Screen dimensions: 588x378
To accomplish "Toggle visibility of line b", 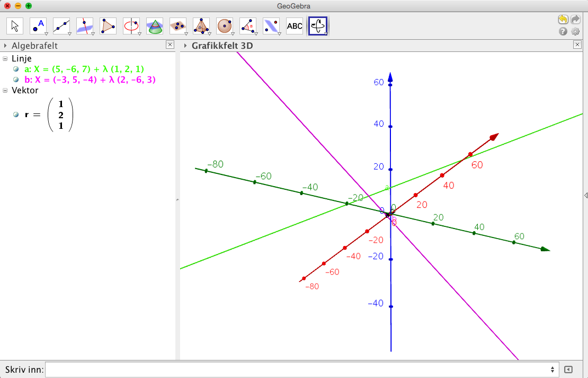I will pos(15,78).
